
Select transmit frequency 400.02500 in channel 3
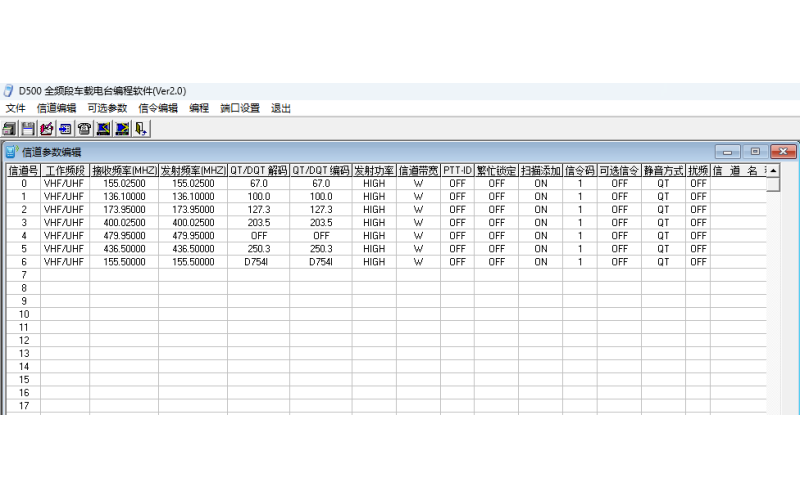[x=193, y=222]
